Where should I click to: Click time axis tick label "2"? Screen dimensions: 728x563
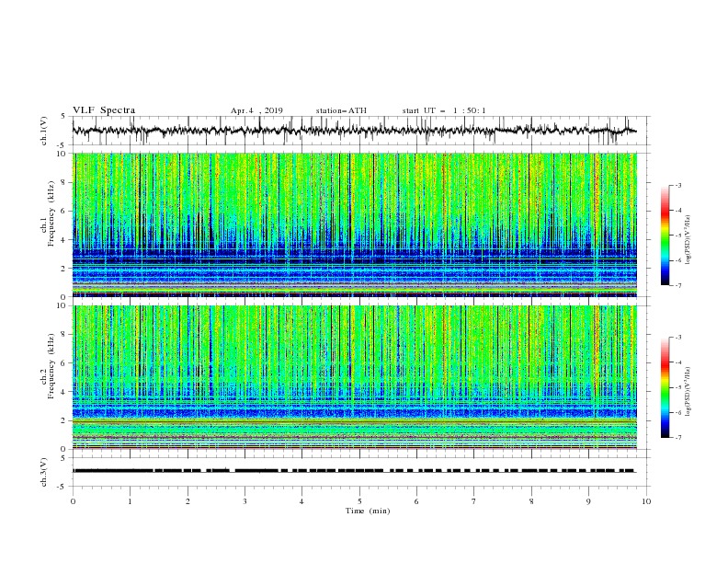(x=188, y=501)
